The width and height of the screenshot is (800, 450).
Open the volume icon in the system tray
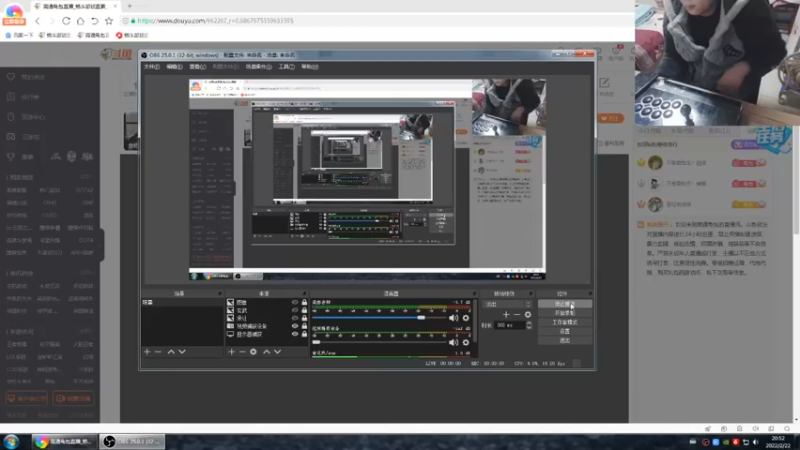tap(756, 442)
